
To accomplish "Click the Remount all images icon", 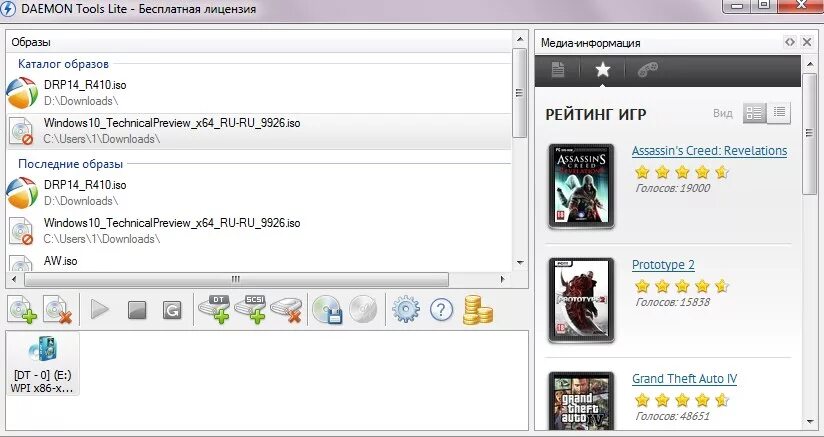I will click(x=172, y=310).
